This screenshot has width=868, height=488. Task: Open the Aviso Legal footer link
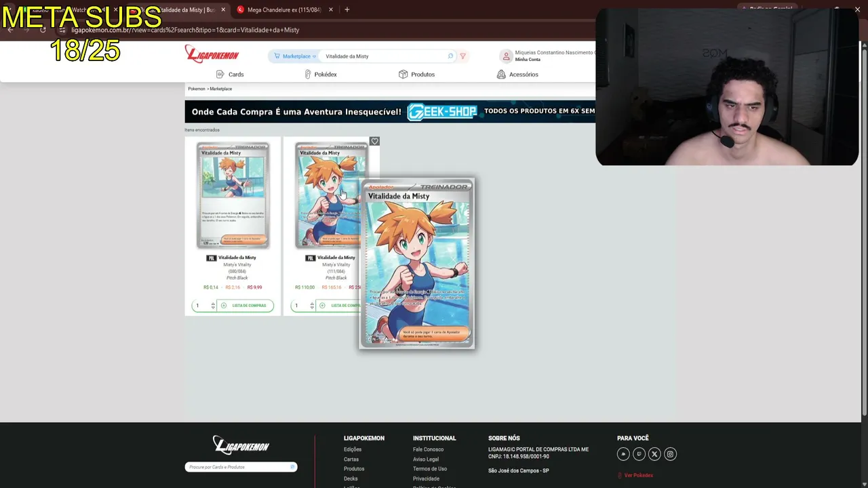426,460
